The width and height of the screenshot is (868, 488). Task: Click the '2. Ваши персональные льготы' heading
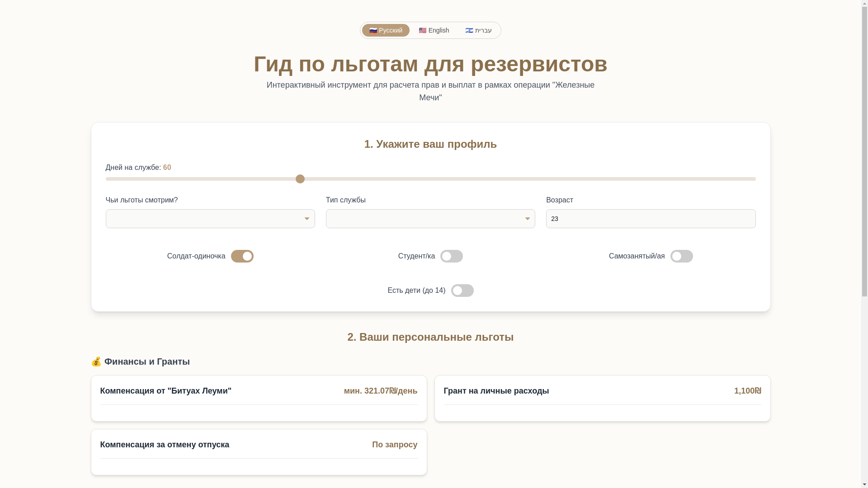click(430, 337)
